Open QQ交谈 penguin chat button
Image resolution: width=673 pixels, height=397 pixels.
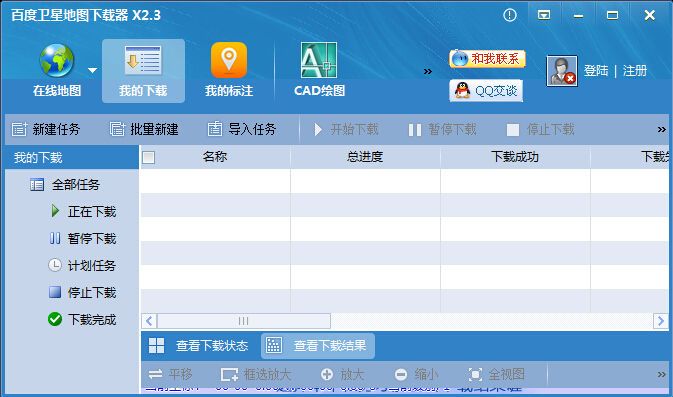[486, 91]
